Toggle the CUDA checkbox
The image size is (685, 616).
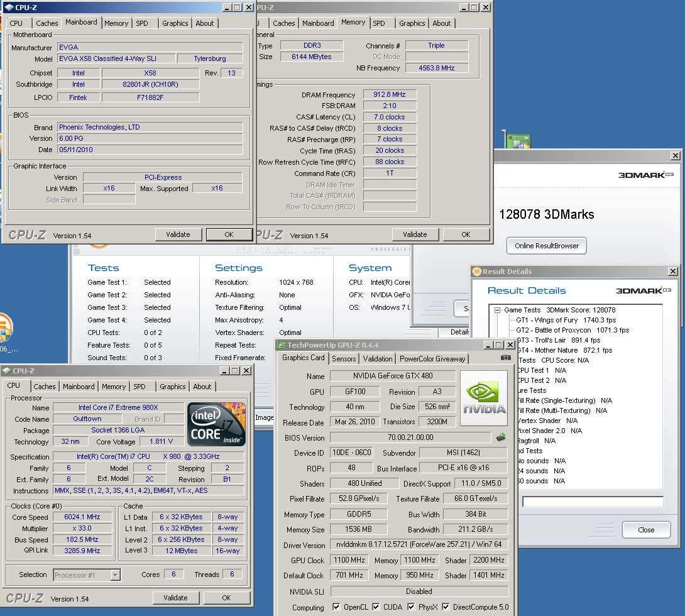[x=376, y=607]
